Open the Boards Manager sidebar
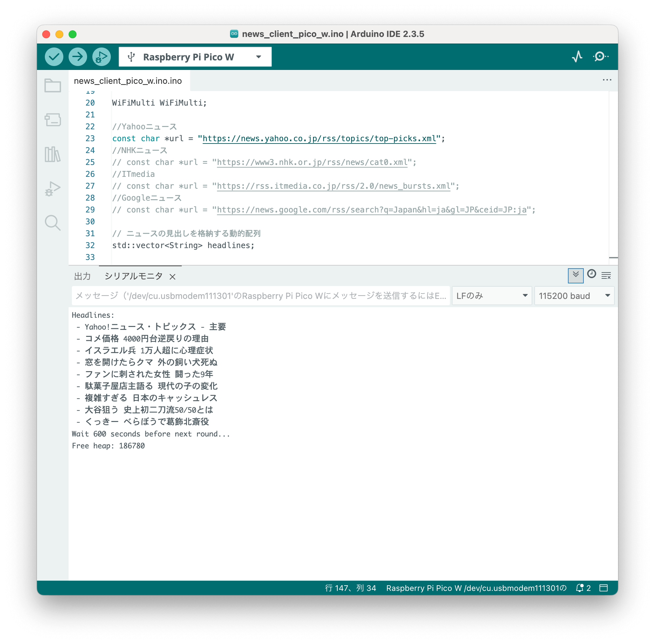655x644 pixels. click(53, 120)
